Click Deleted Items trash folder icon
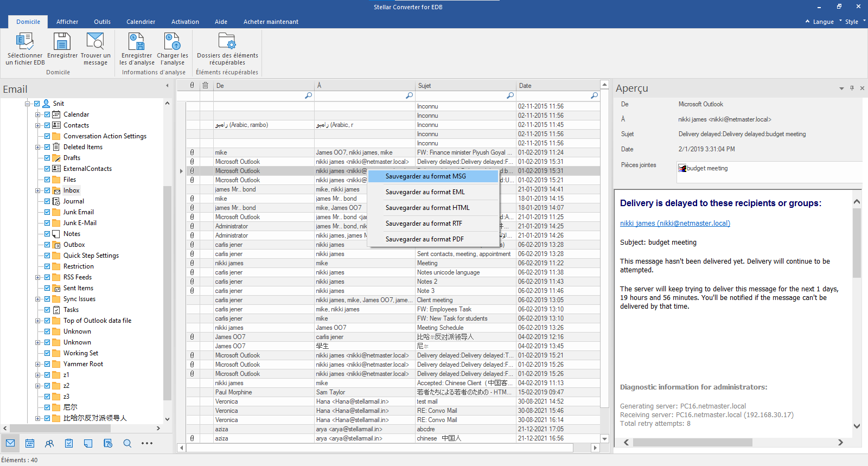The width and height of the screenshot is (868, 466). click(x=56, y=146)
